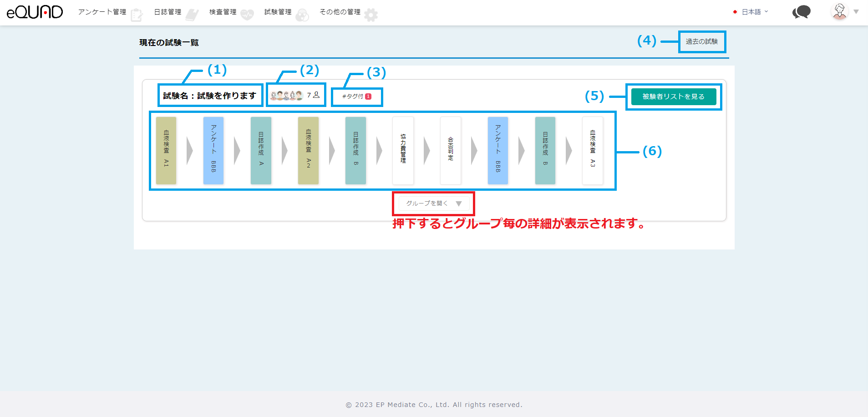The height and width of the screenshot is (417, 868).
Task: Click the #タグ付 tag badge
Action: coord(356,97)
